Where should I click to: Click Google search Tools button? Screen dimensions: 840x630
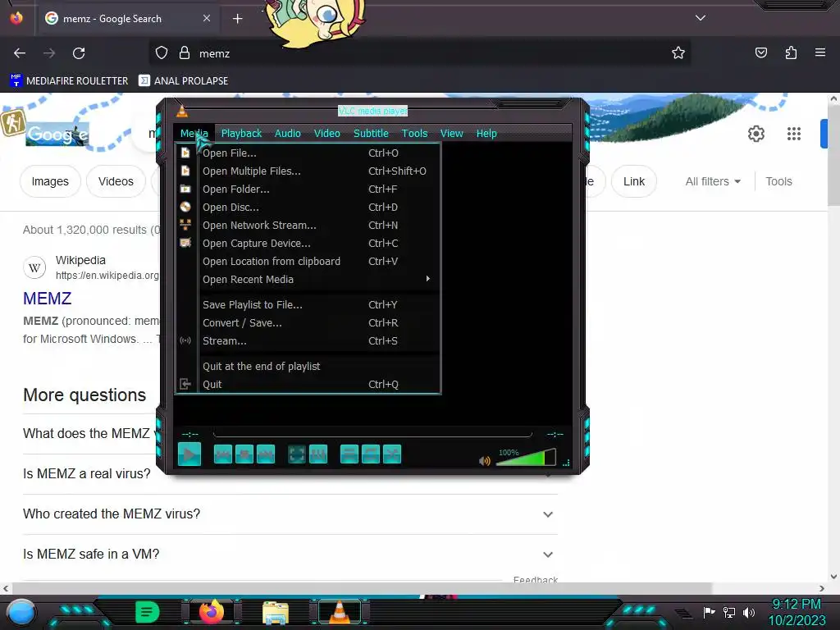pos(778,181)
